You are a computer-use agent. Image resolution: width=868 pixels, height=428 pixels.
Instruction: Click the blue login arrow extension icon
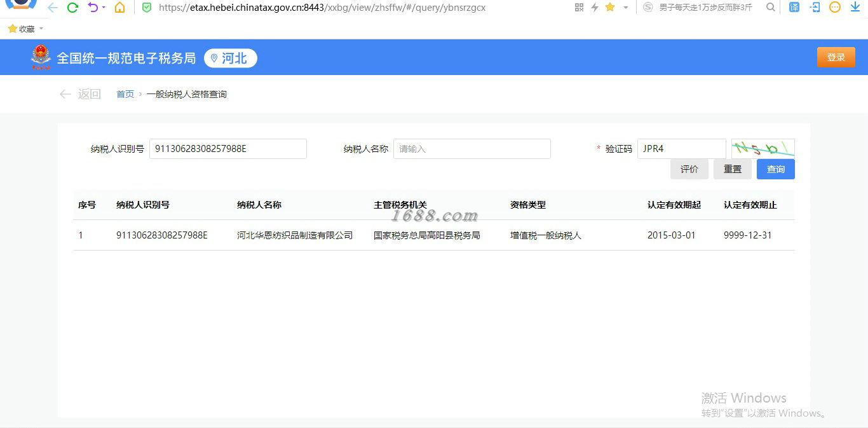click(x=815, y=8)
